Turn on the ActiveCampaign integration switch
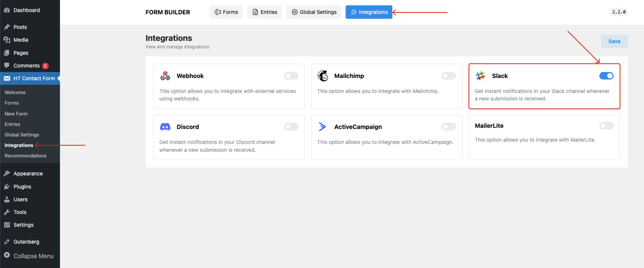The height and width of the screenshot is (268, 644). coord(449,127)
